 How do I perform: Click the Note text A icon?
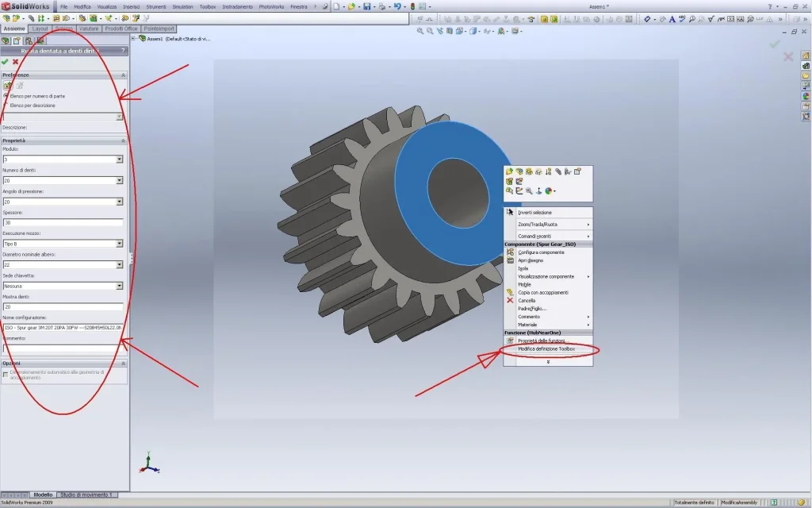pyautogui.click(x=672, y=19)
